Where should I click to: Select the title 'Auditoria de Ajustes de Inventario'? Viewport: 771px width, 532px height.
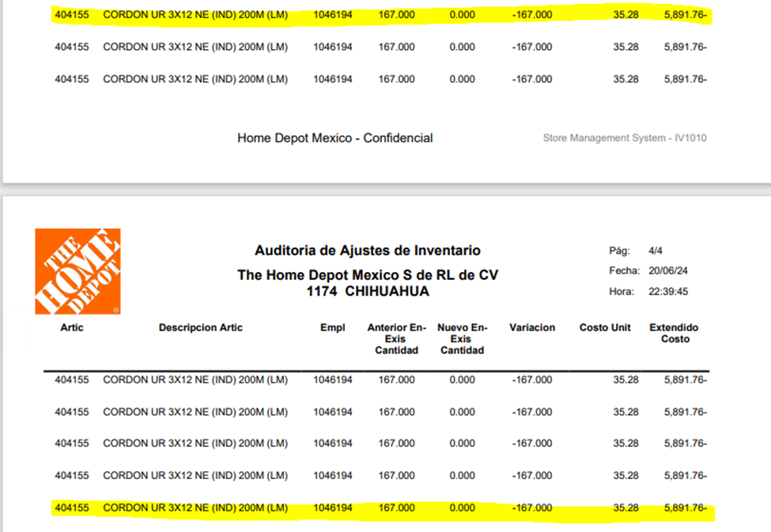367,251
